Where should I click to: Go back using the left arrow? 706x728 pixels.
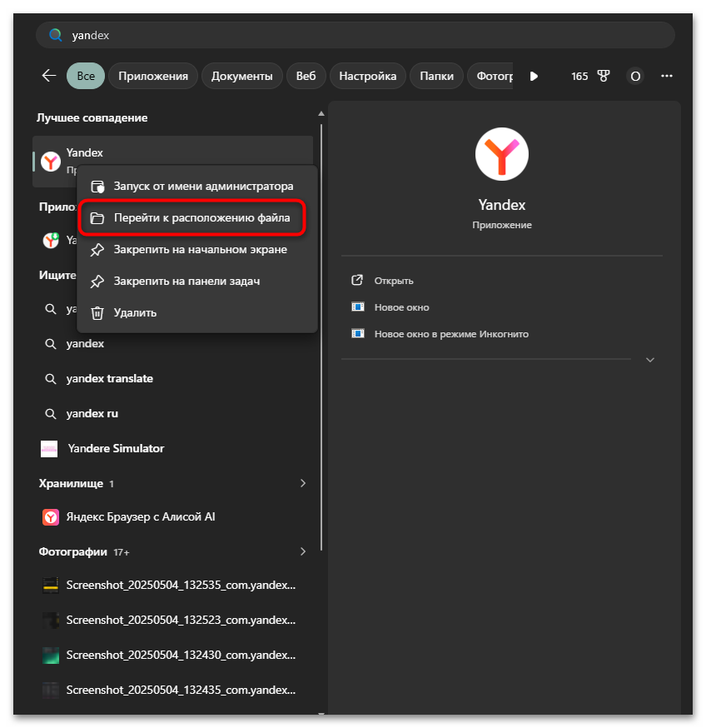point(49,75)
